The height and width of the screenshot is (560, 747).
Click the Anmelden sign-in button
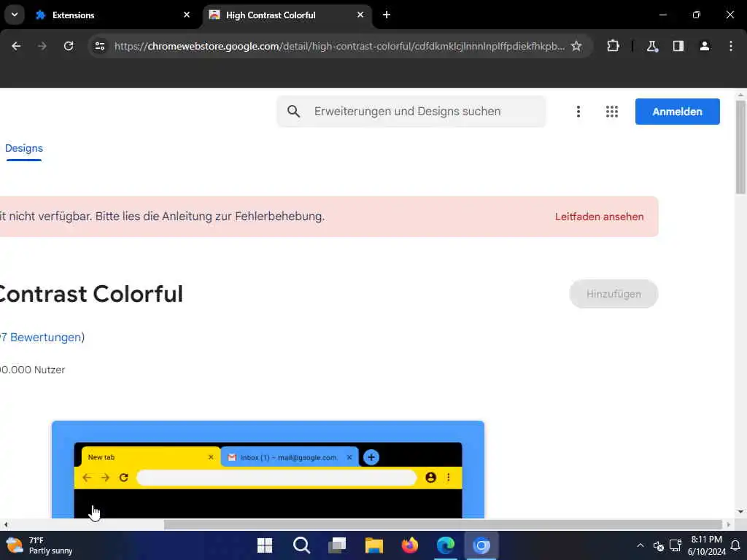pyautogui.click(x=678, y=112)
